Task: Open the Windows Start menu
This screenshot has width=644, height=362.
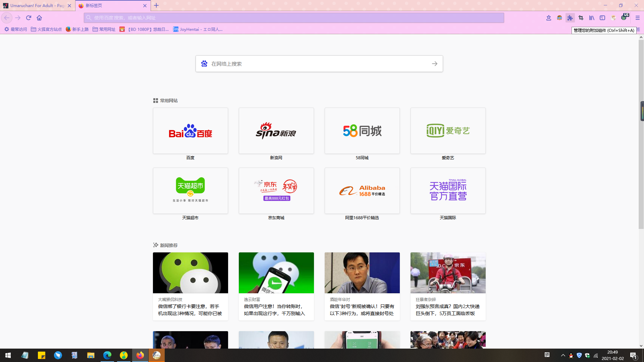Action: tap(8, 355)
